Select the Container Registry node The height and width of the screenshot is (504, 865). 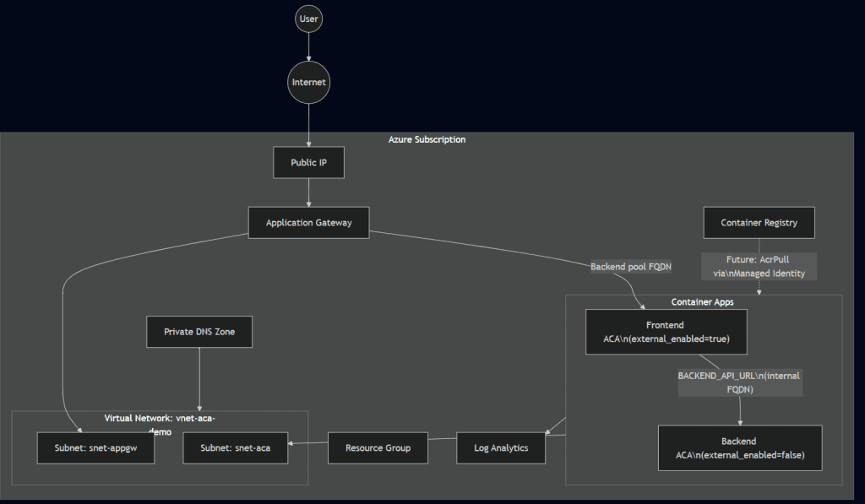coord(759,223)
